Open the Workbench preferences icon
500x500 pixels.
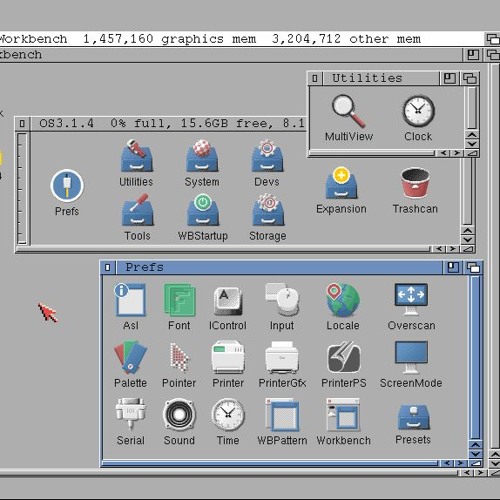coord(343,414)
